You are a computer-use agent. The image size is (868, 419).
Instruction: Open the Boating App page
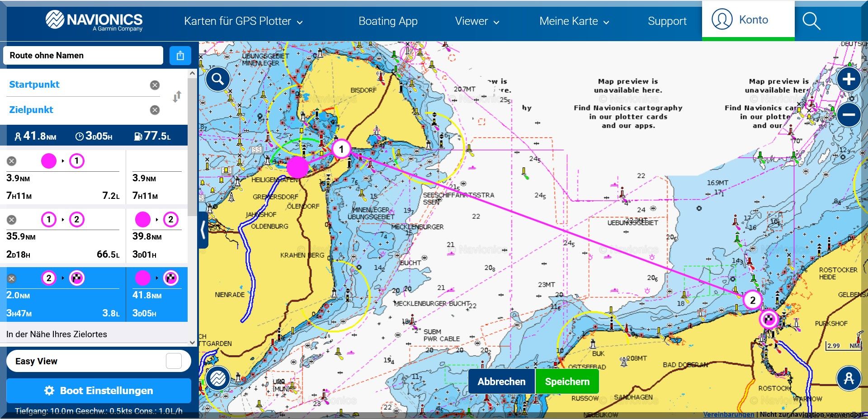(x=388, y=21)
